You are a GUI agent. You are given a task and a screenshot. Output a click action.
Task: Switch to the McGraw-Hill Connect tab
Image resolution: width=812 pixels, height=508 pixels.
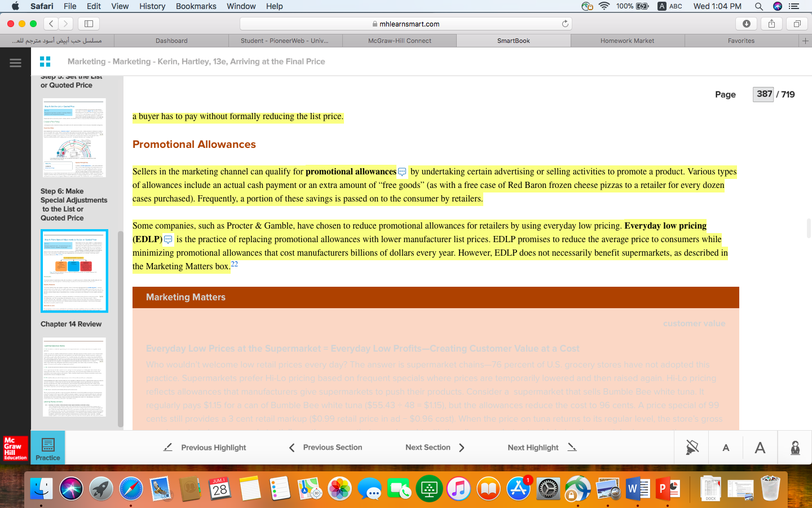tap(400, 41)
